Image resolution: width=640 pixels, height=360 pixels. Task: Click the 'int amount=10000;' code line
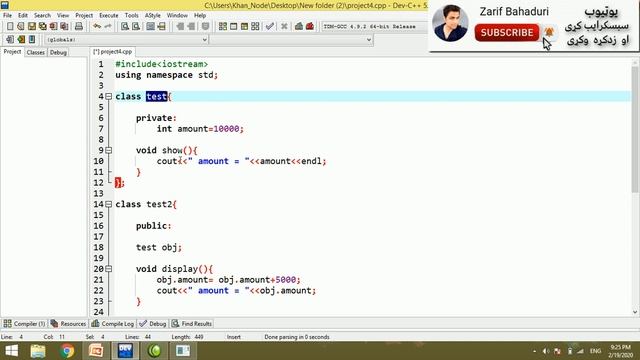click(x=200, y=129)
